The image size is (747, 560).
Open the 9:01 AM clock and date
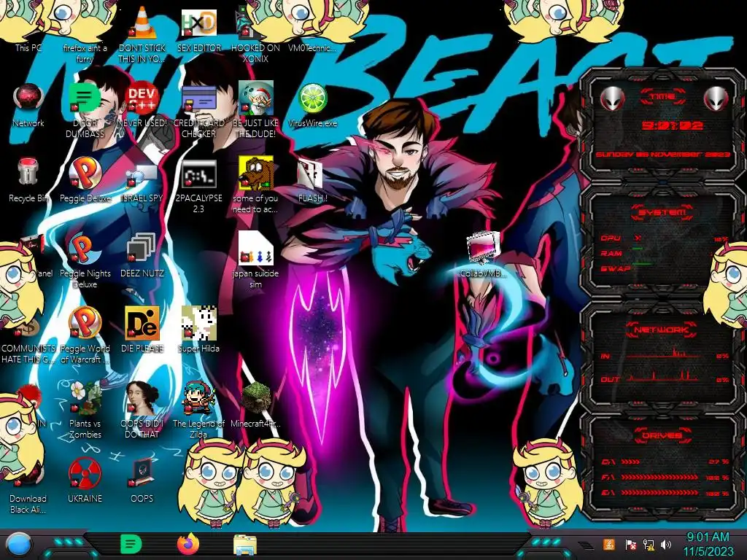tap(708, 544)
